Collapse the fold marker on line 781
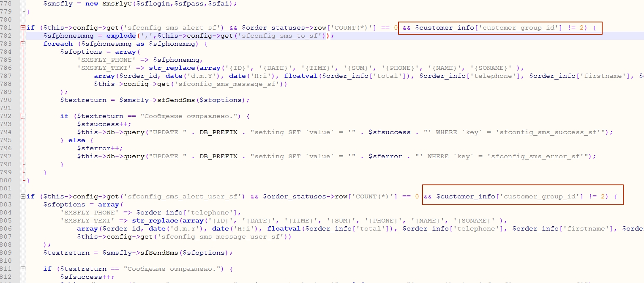The width and height of the screenshot is (644, 283). [x=22, y=28]
